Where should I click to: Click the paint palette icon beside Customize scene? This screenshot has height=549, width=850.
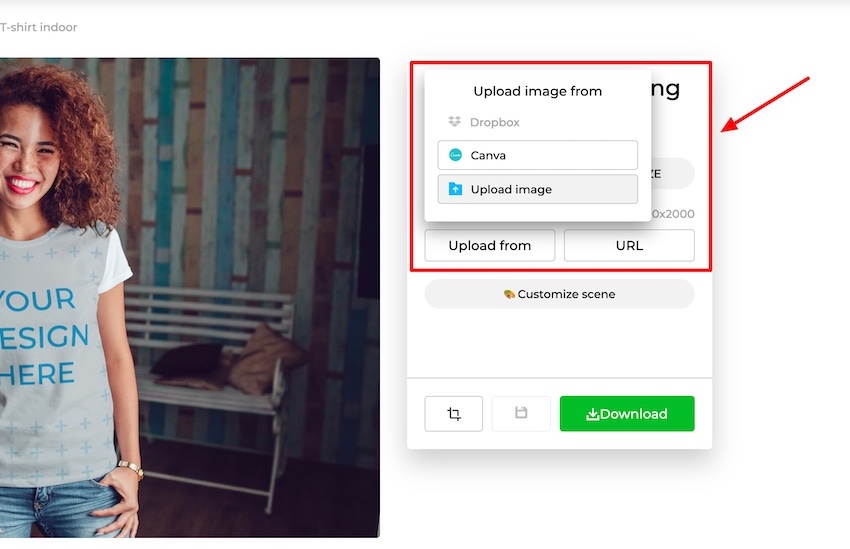click(509, 294)
